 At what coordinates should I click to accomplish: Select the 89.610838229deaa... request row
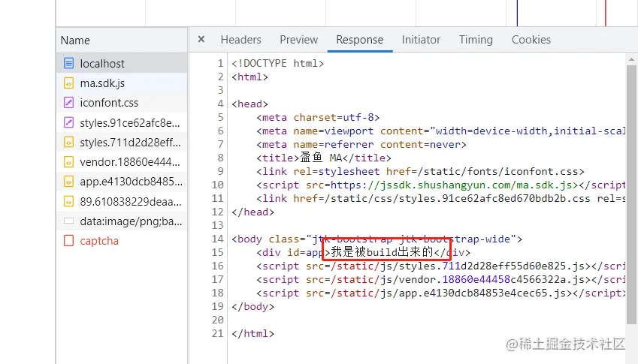click(122, 201)
